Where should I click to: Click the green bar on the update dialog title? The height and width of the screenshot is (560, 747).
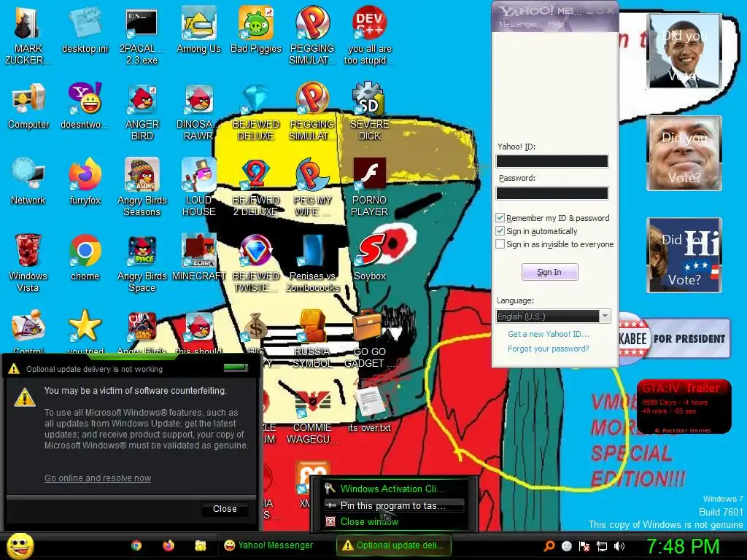236,367
